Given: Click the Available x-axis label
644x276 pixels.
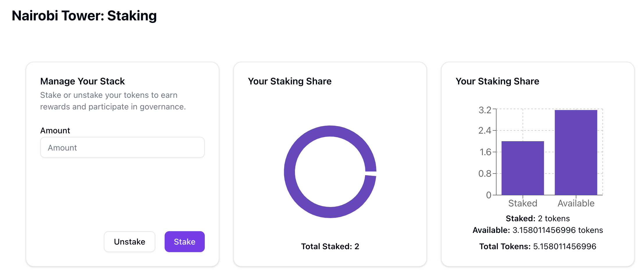Looking at the screenshot, I should (576, 203).
